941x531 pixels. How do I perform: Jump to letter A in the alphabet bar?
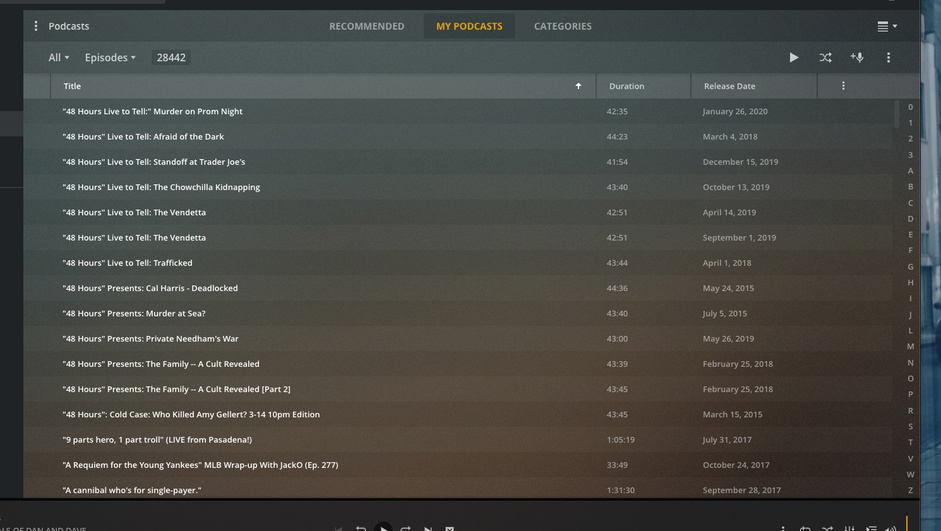[910, 171]
